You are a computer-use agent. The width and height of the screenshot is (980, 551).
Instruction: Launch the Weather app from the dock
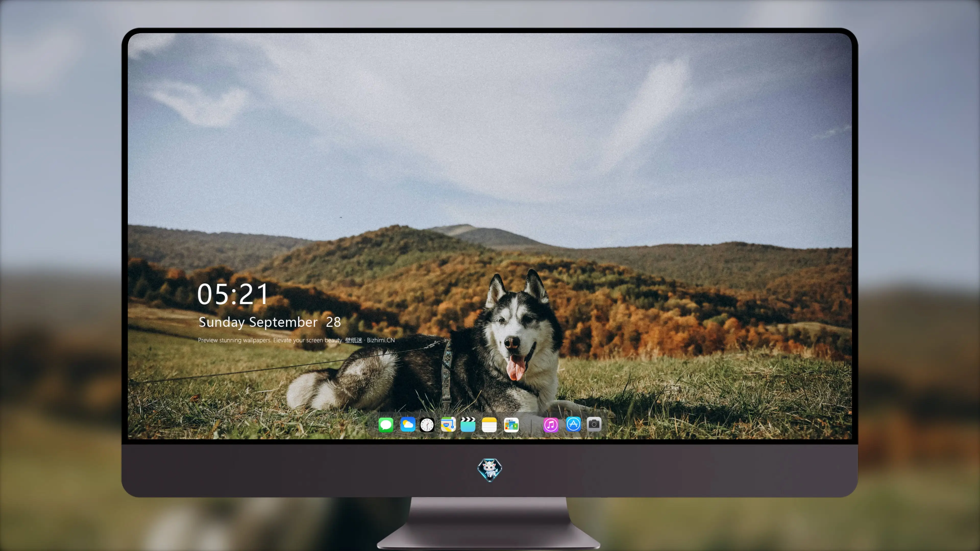coord(408,424)
